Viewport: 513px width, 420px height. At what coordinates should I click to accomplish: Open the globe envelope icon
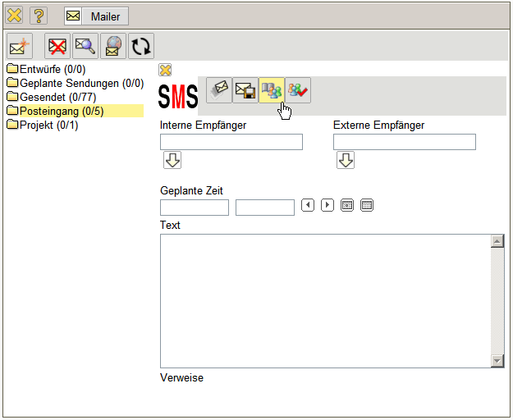tap(113, 46)
